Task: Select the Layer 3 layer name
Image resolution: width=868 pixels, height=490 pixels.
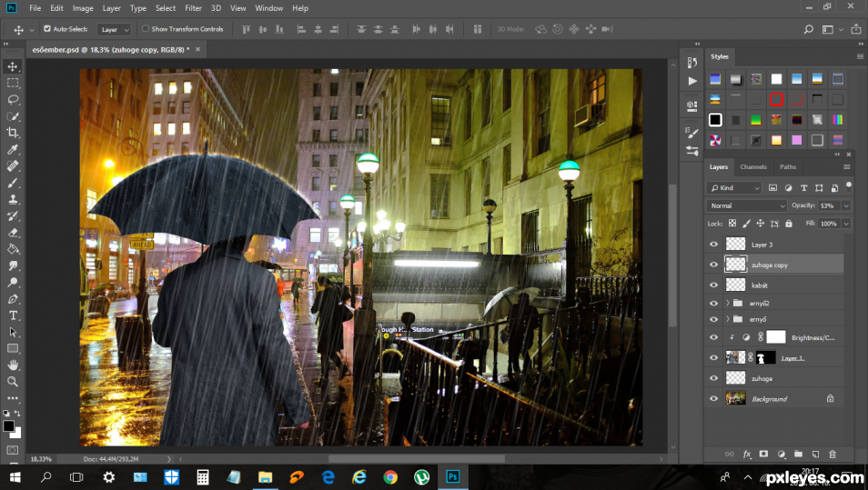Action: 762,245
